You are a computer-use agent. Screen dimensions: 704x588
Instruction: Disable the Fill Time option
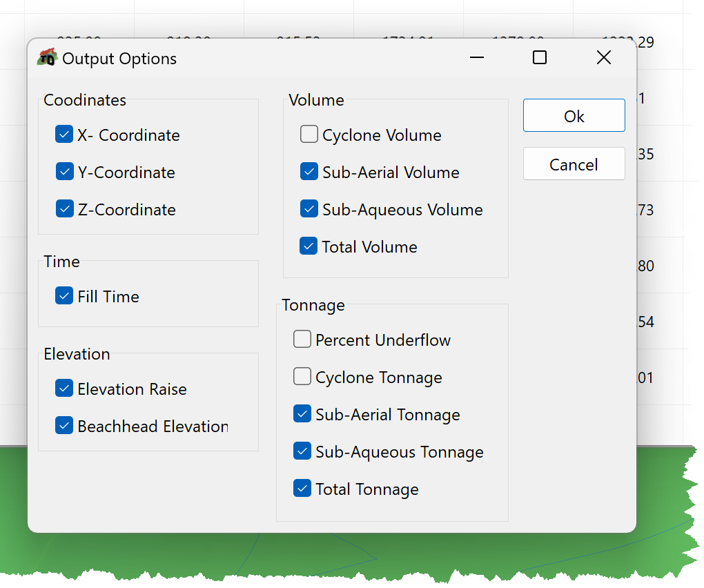point(64,296)
